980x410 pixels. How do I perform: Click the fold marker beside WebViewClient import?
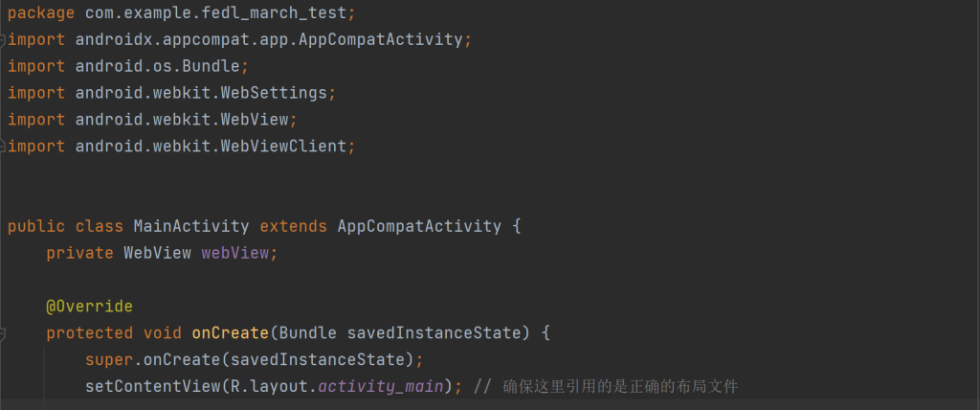coord(4,147)
